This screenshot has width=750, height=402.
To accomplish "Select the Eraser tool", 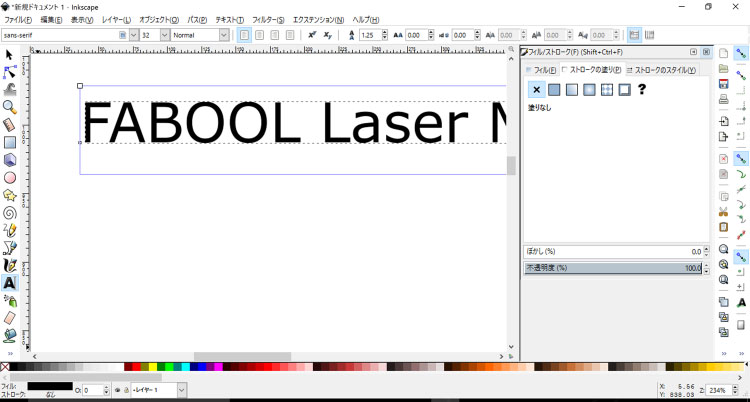I will [9, 318].
